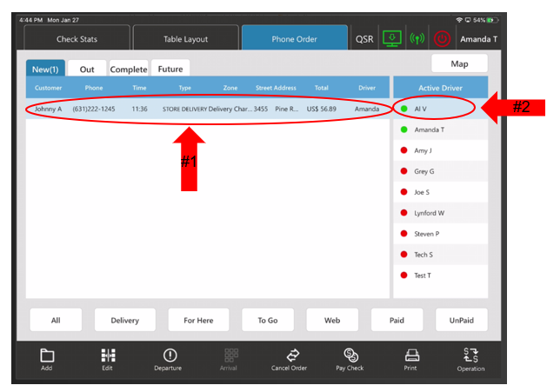The height and width of the screenshot is (392, 547).
Task: Tap the Customer column header
Action: pos(48,88)
